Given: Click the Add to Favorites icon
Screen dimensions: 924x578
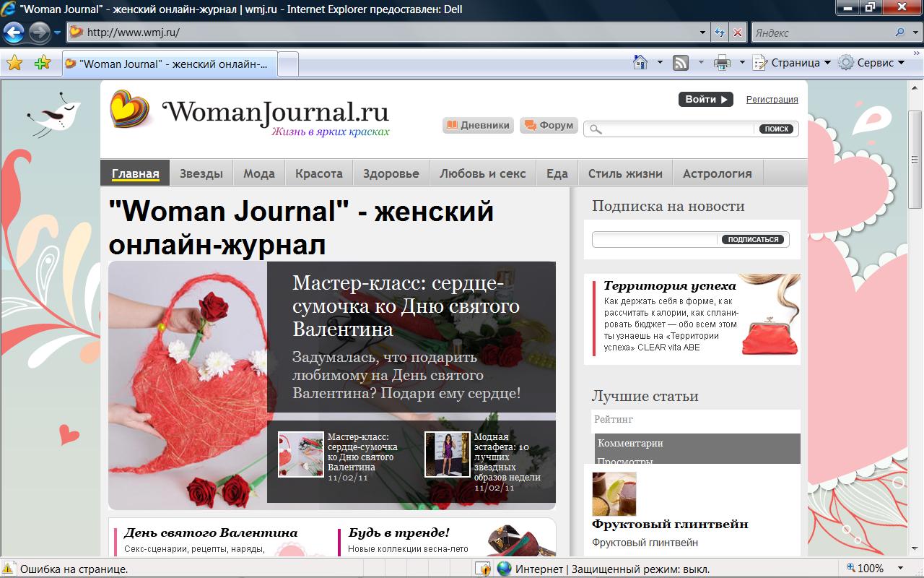Looking at the screenshot, I should pos(42,64).
